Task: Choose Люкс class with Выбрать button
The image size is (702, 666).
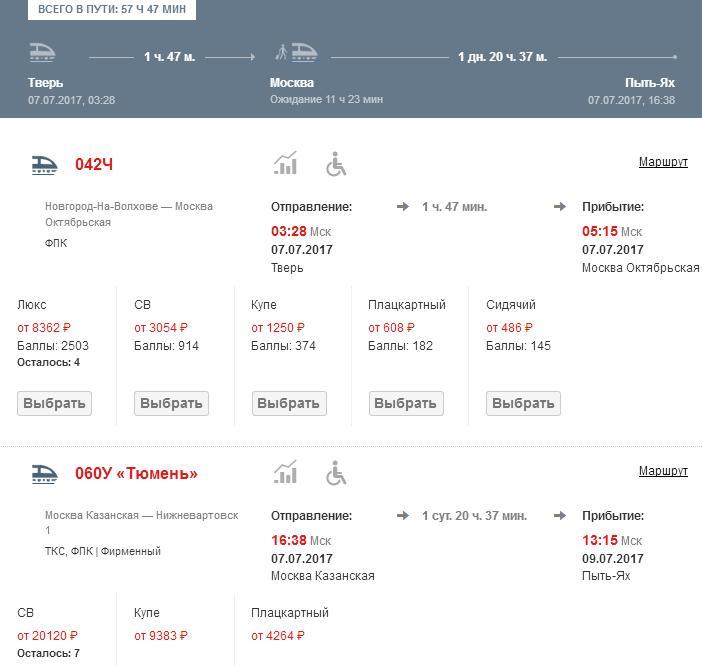Action: [55, 403]
